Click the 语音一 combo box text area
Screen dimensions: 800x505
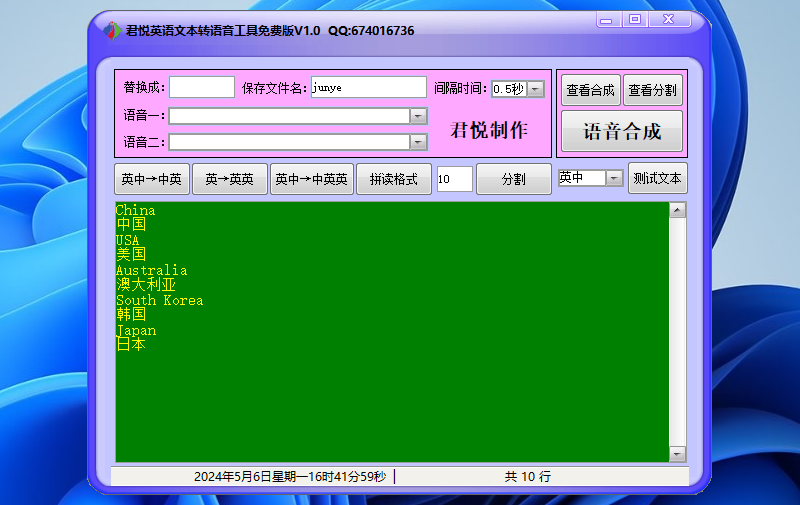289,116
